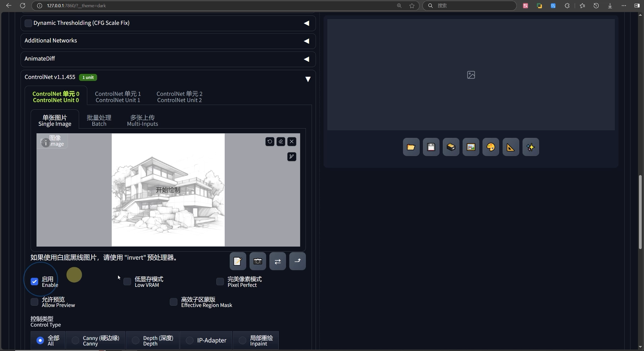Click the undo icon on ControlNet image
This screenshot has width=644, height=351.
[270, 142]
